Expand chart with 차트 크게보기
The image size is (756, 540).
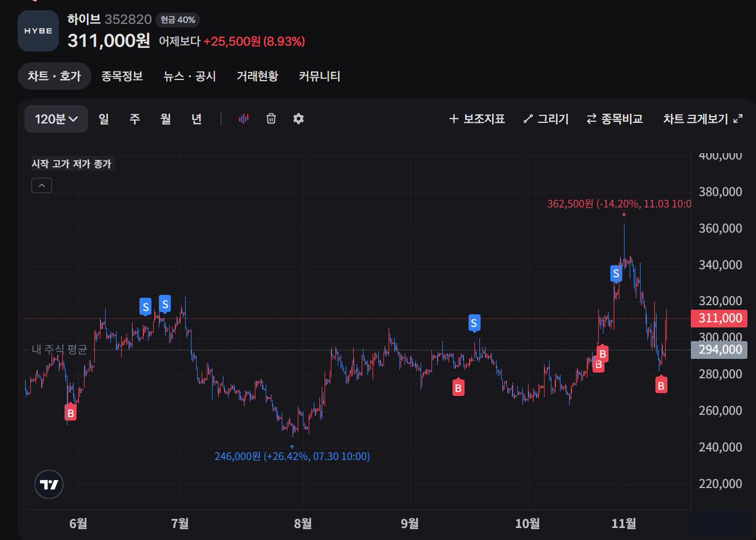pos(702,118)
